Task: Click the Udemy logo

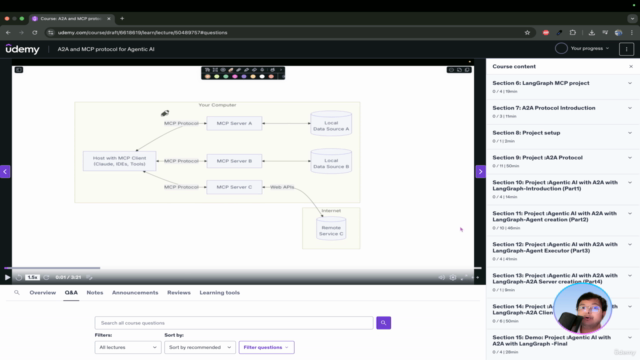Action: tap(22, 49)
